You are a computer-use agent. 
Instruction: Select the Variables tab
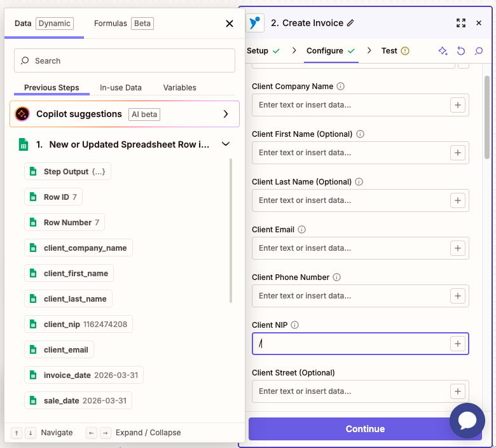click(180, 88)
